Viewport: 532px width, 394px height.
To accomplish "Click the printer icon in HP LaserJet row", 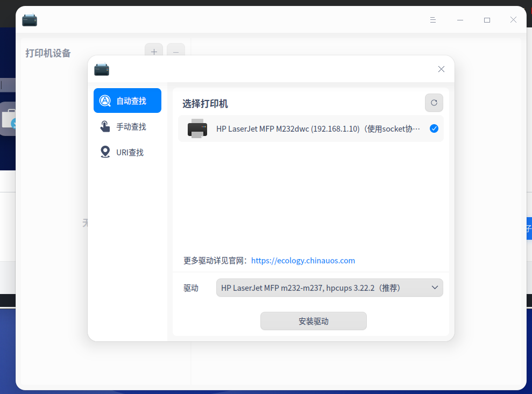I will 197,128.
